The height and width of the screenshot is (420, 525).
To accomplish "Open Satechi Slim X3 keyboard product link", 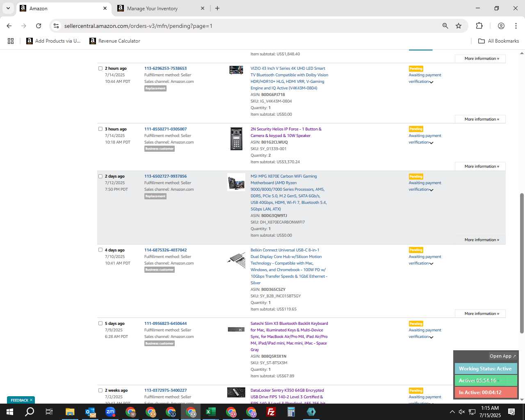I will [x=289, y=336].
